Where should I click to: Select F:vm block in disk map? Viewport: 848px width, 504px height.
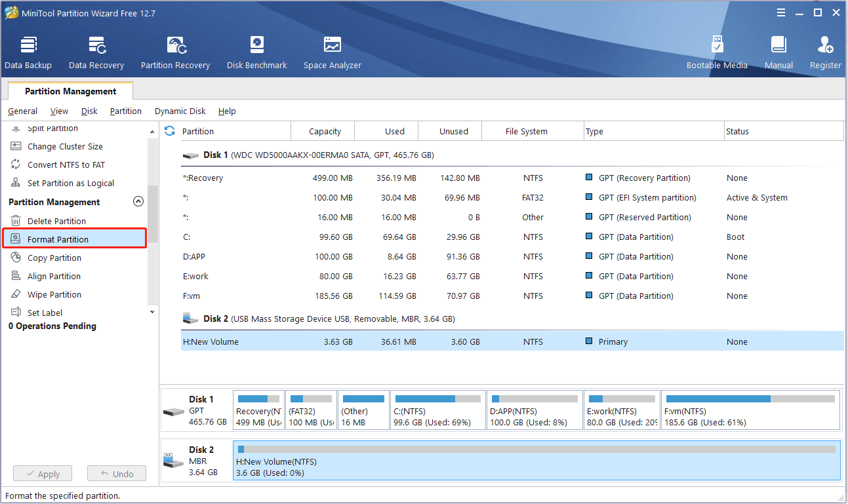pyautogui.click(x=750, y=410)
